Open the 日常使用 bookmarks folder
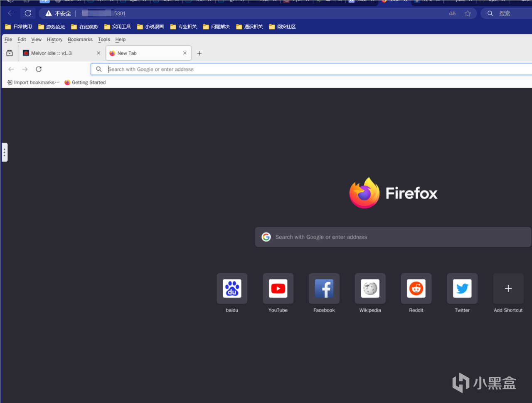The image size is (532, 403). point(18,27)
